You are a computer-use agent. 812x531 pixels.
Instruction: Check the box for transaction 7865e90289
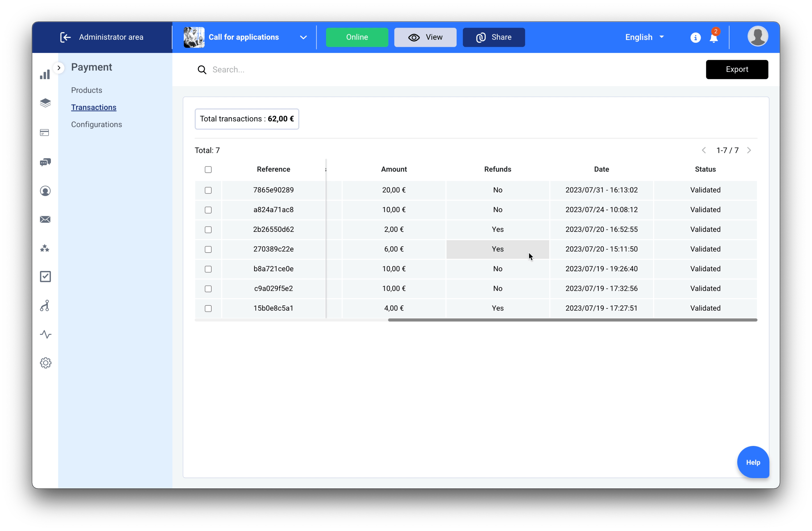point(208,190)
